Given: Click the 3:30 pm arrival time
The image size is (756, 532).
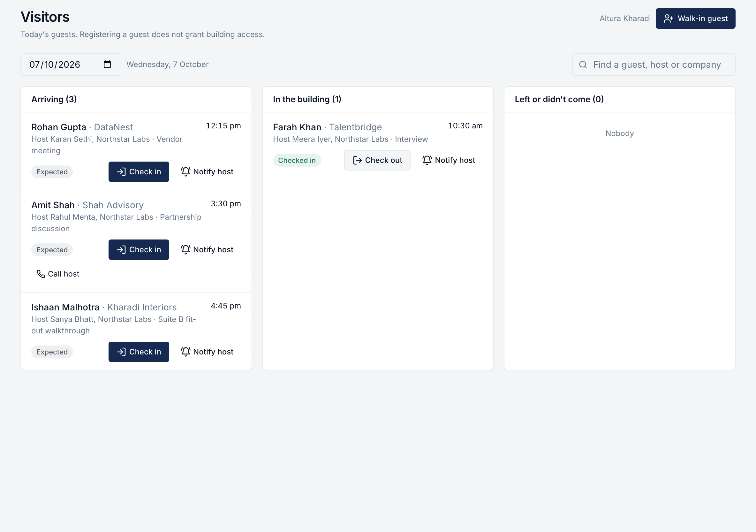Looking at the screenshot, I should tap(226, 204).
